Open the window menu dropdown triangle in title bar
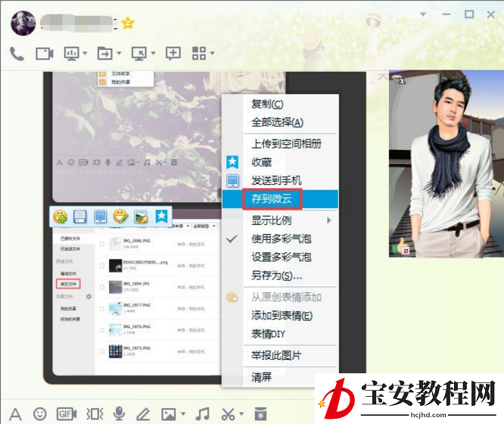Image resolution: width=504 pixels, height=424 pixels. click(x=423, y=14)
